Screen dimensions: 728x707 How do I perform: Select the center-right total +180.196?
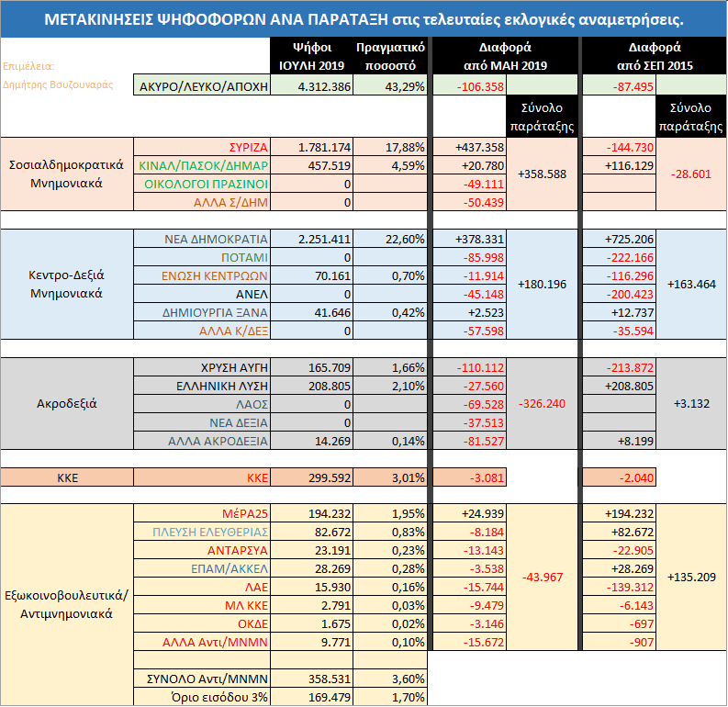pyautogui.click(x=542, y=284)
